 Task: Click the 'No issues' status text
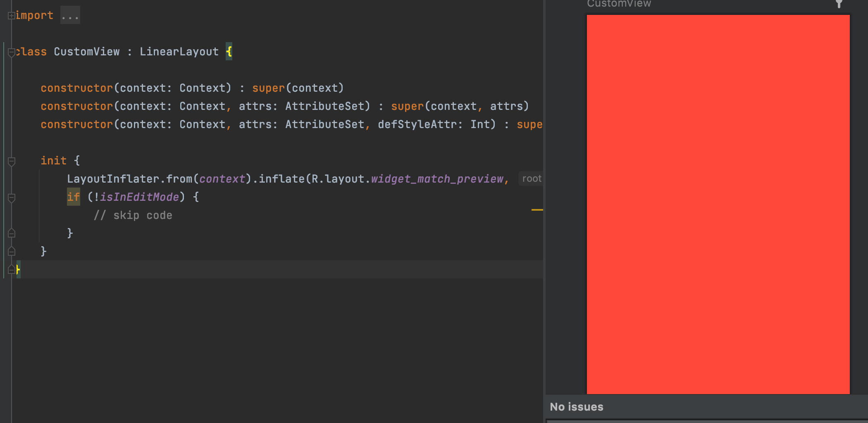point(577,407)
